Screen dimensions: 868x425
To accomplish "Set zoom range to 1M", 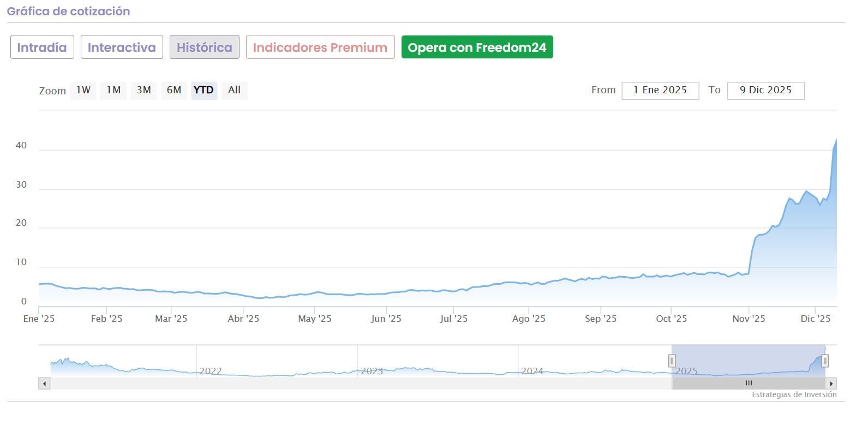I will pos(113,90).
